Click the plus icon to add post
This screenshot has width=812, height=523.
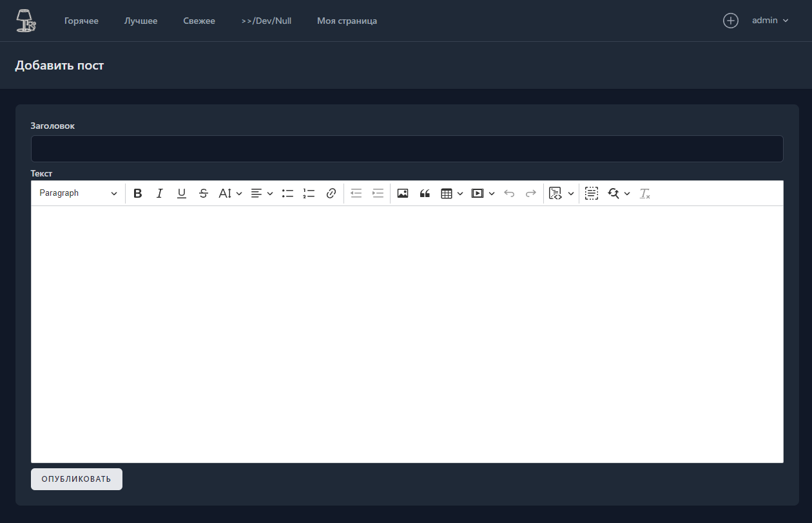730,21
